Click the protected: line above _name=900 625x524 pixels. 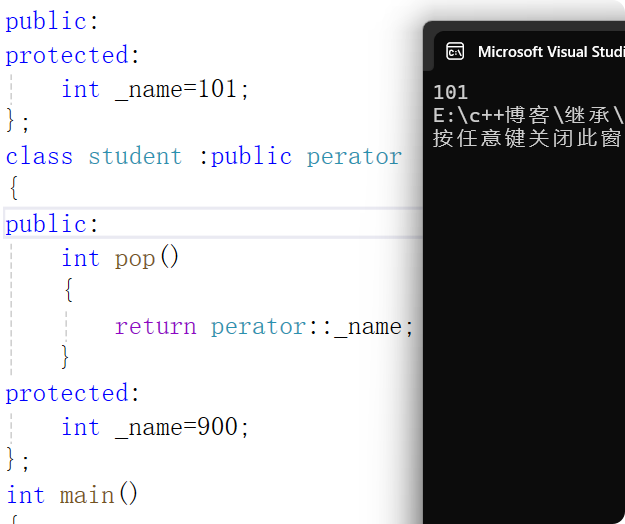[73, 393]
